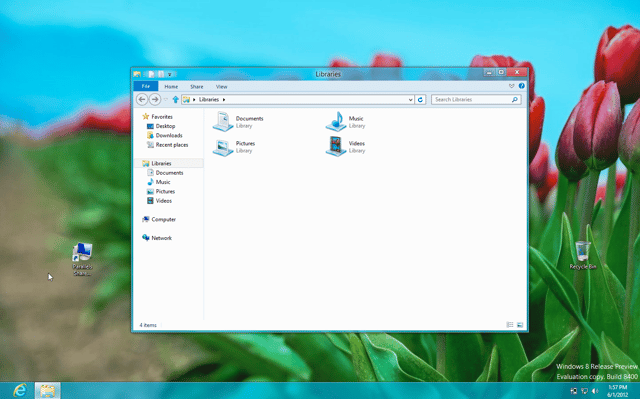640x399 pixels.
Task: Open the volume speaker icon in the tray
Action: tap(595, 391)
